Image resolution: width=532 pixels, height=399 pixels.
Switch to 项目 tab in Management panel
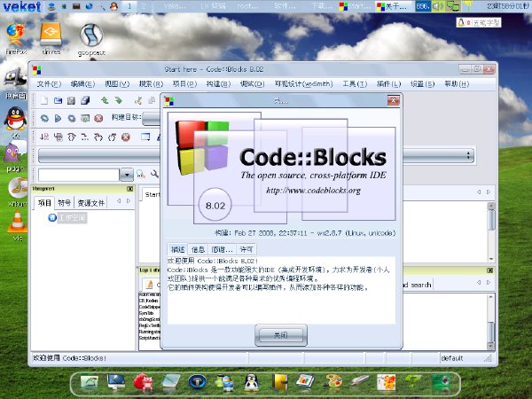(x=44, y=203)
